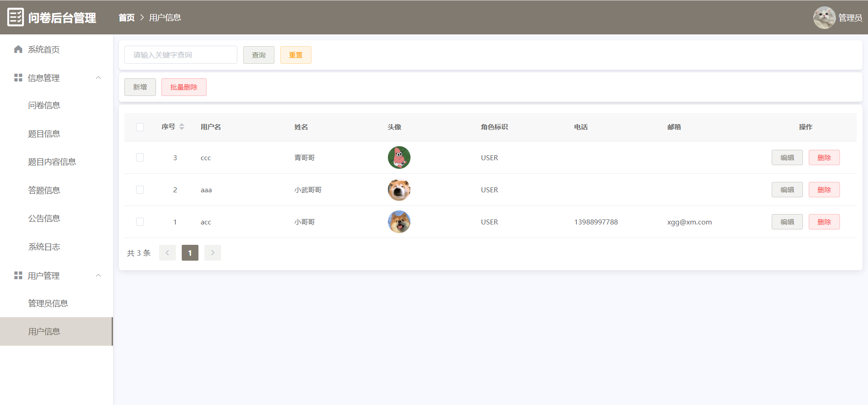
Task: Select page 1 in pagination
Action: pyautogui.click(x=190, y=253)
